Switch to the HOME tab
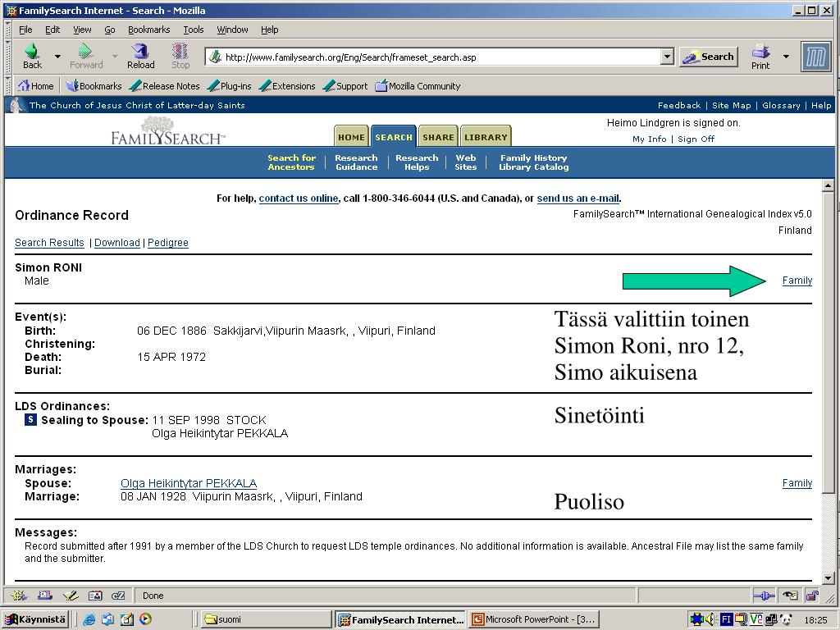 click(x=351, y=137)
